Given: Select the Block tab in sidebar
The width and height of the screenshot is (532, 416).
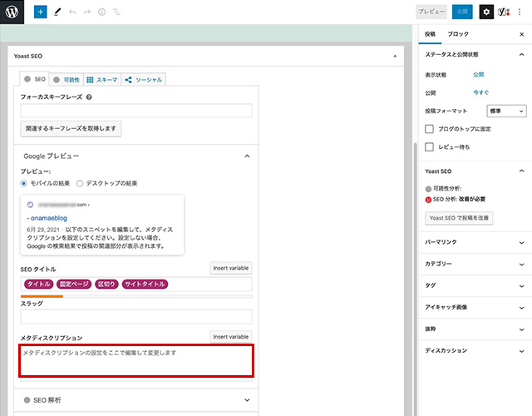Looking at the screenshot, I should [458, 34].
